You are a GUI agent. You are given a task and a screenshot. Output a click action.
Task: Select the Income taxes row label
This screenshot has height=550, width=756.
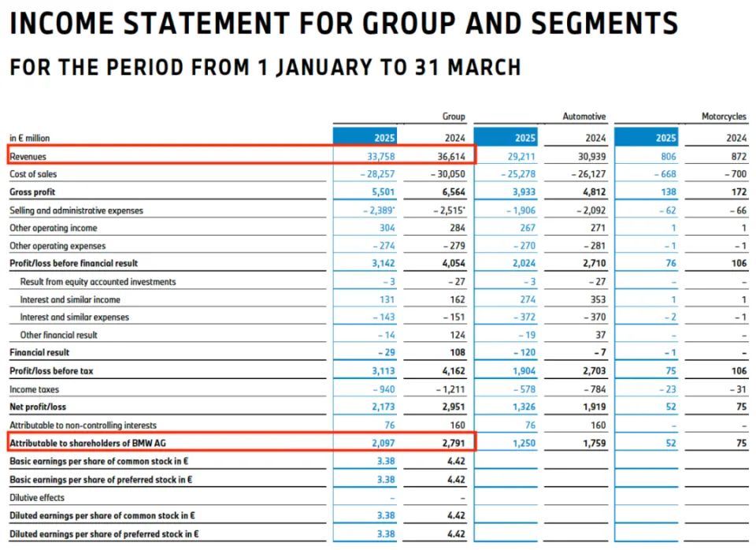pos(34,389)
